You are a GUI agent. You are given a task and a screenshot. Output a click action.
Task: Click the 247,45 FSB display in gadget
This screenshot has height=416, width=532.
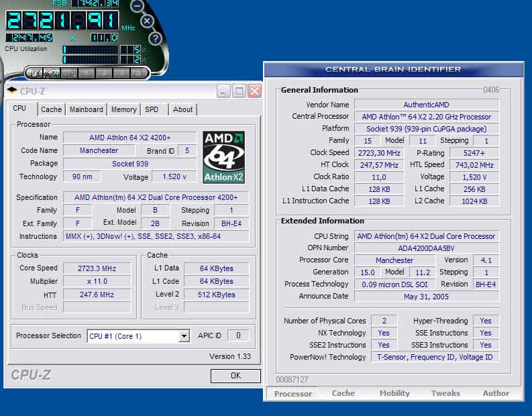[x=30, y=38]
